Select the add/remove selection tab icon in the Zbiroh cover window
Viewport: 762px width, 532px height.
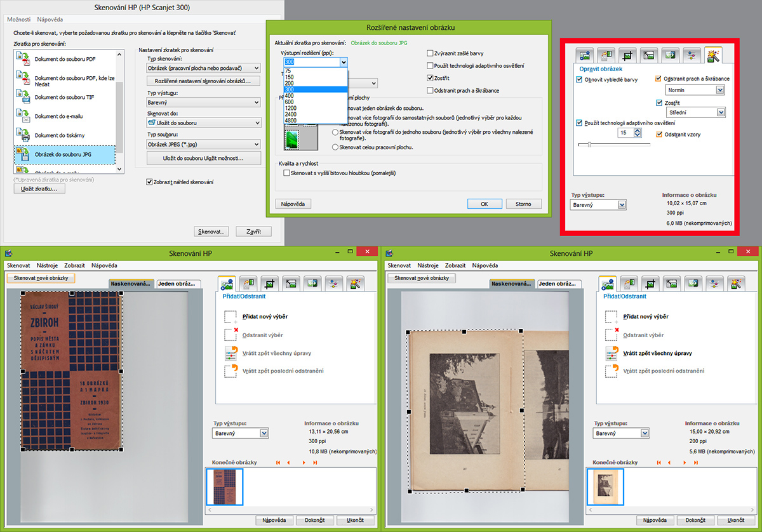pyautogui.click(x=227, y=283)
